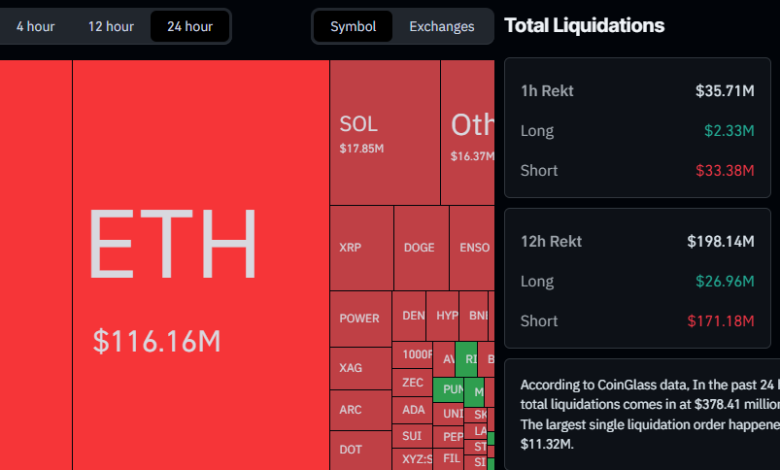Screen dimensions: 780x470
Task: Click the ADA heatmap tile
Action: coord(413,409)
